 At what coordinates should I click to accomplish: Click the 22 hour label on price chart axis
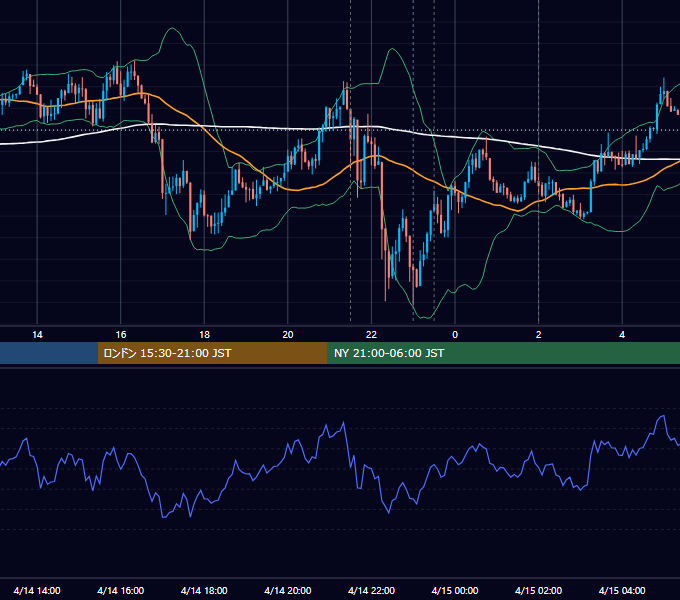click(x=371, y=335)
